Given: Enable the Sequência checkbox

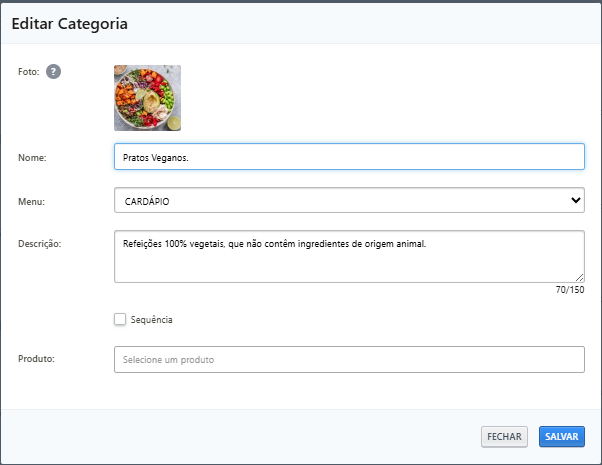Looking at the screenshot, I should (x=120, y=319).
